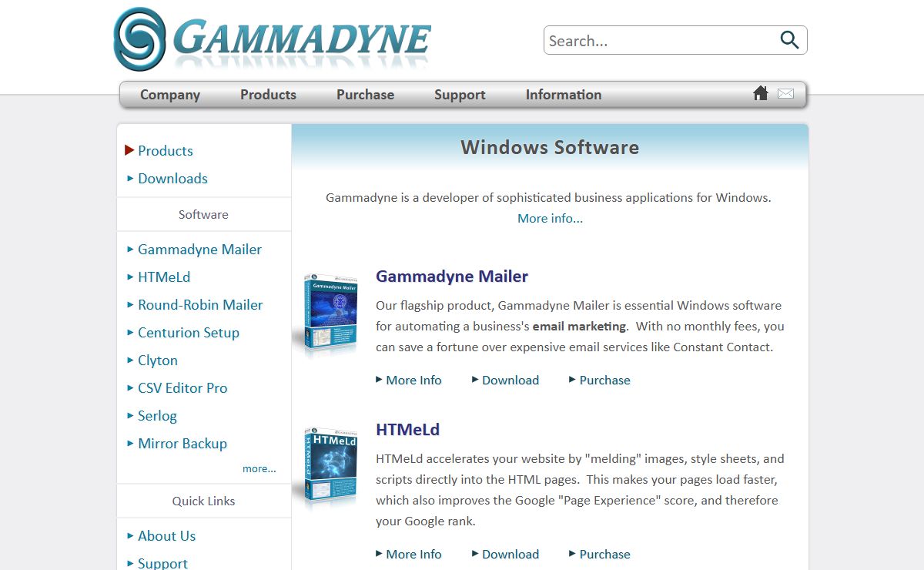Open Gammadyne Mailer sidebar link

[199, 250]
